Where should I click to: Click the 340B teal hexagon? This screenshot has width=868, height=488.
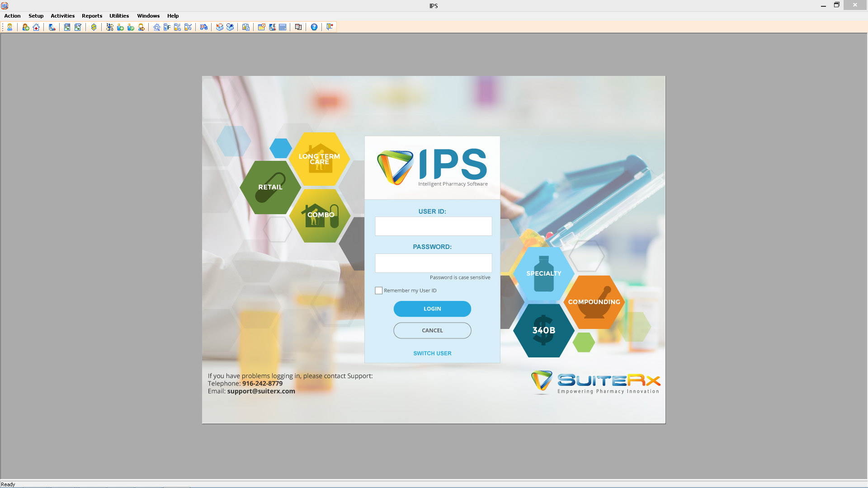tap(544, 330)
